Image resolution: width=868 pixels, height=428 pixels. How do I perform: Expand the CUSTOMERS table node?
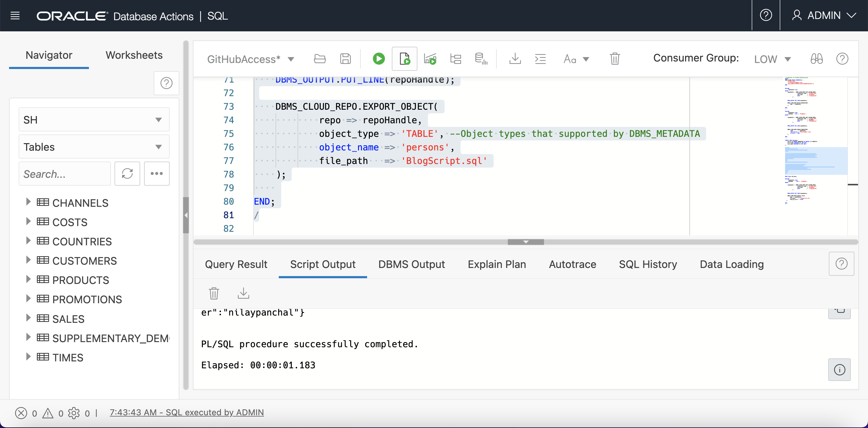pyautogui.click(x=28, y=260)
